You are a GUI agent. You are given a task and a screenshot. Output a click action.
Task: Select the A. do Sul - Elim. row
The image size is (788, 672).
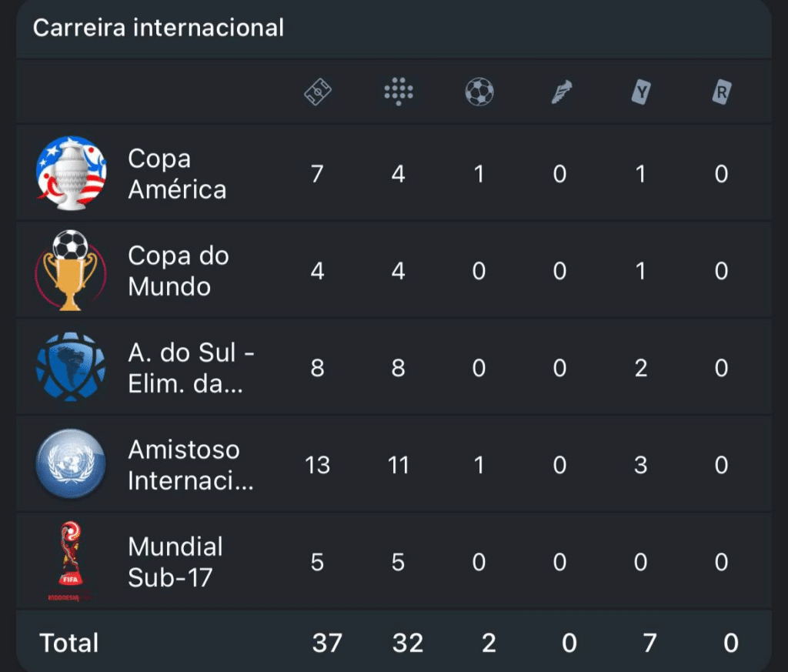tap(191, 368)
